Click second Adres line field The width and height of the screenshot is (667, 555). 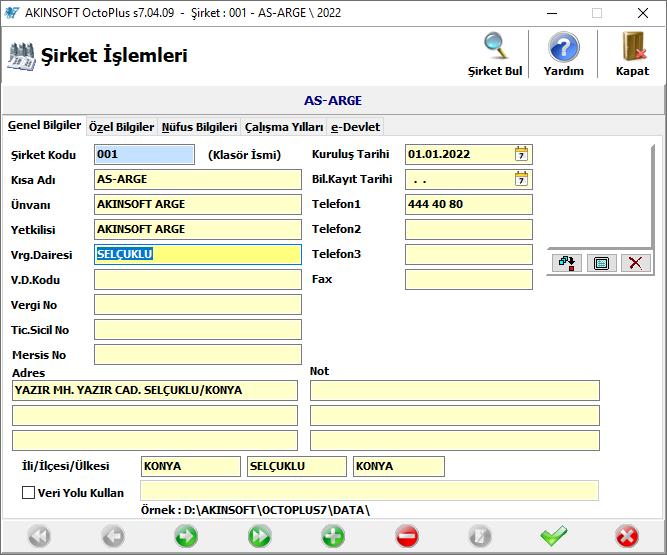(x=155, y=416)
